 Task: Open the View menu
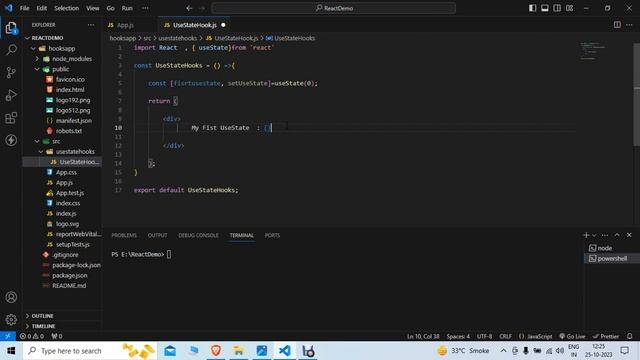click(x=93, y=8)
